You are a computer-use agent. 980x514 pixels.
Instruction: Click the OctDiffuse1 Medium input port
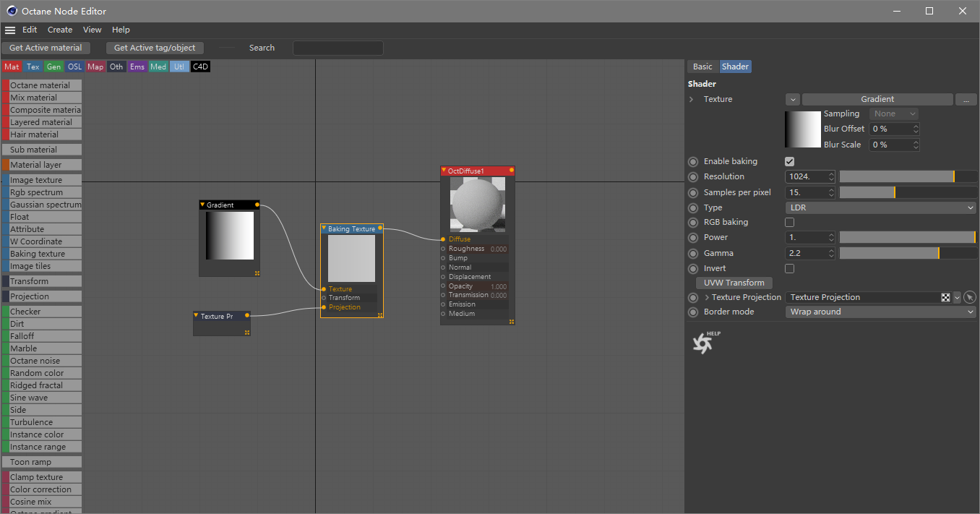(443, 314)
